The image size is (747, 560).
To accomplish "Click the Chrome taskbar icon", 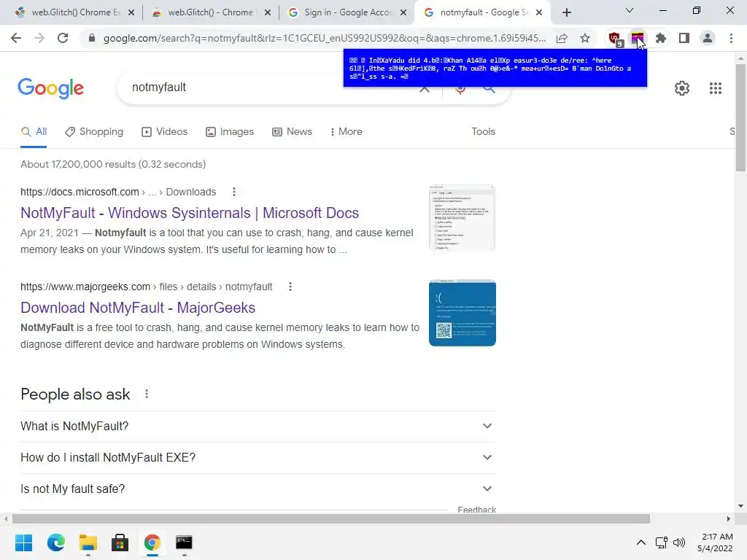I will coord(152,542).
